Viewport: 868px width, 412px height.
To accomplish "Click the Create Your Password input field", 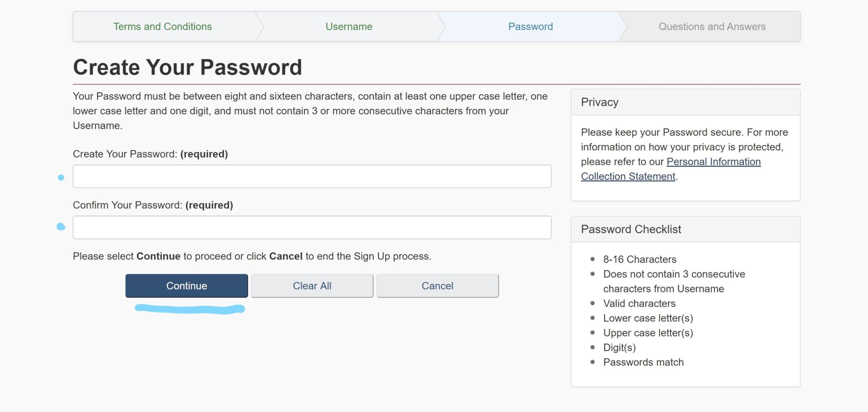I will tap(312, 176).
